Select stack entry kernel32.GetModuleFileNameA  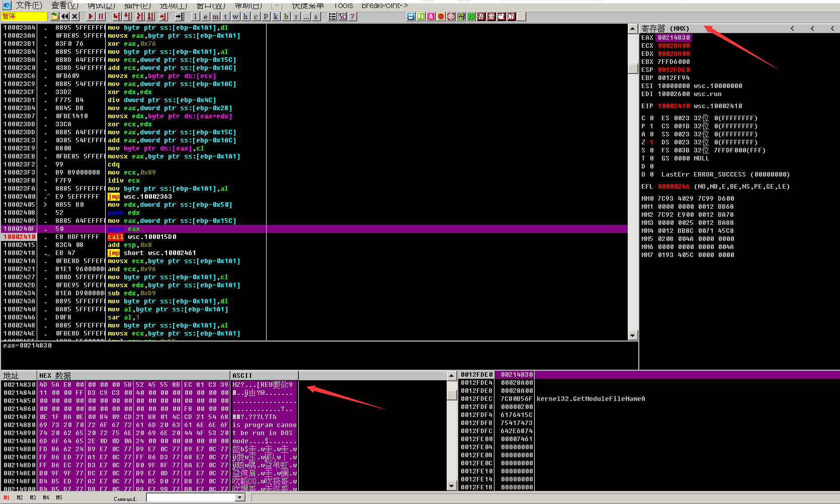(591, 399)
